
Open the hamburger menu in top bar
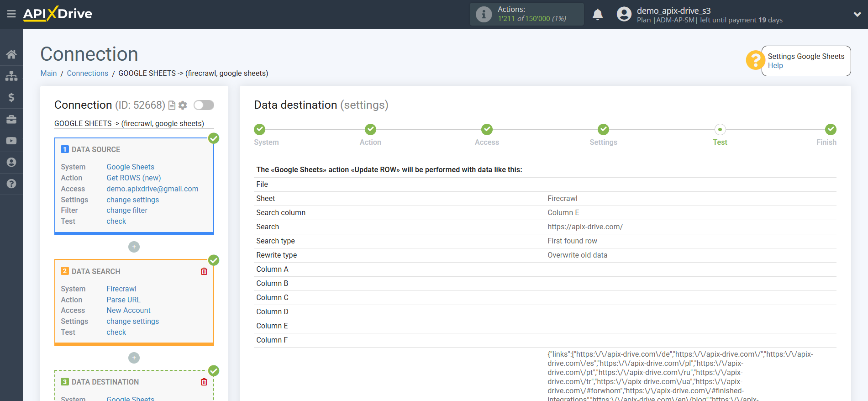[11, 14]
